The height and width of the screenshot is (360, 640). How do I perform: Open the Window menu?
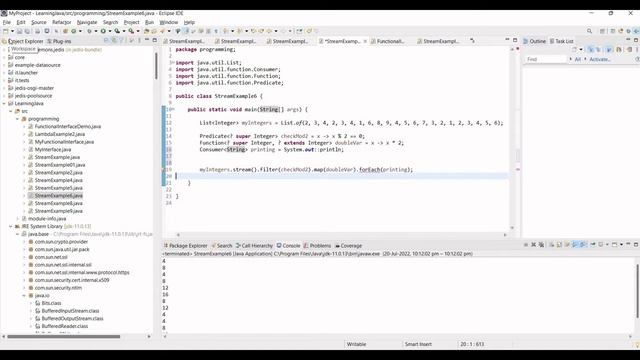[169, 22]
